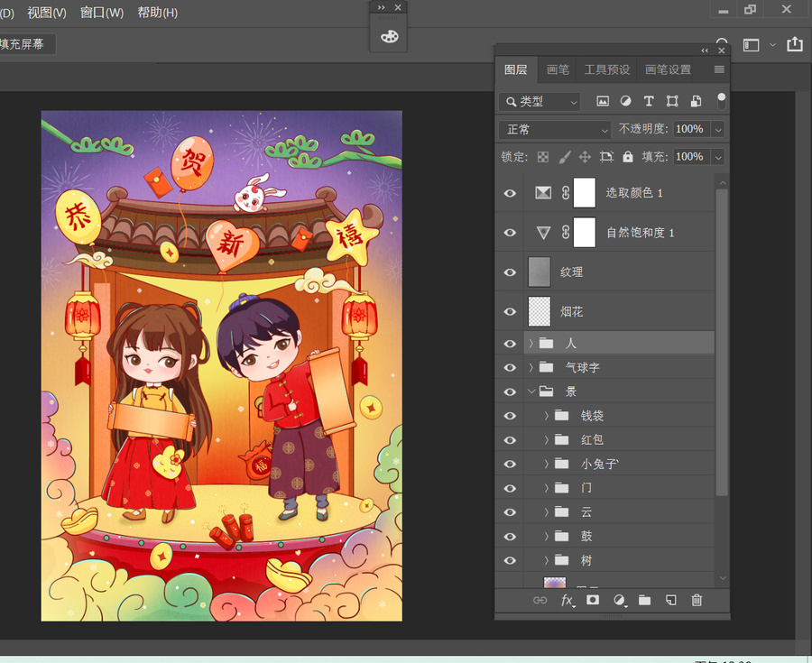Toggle layer filtering on/off switch
Viewport: 812px width, 663px height.
click(721, 101)
